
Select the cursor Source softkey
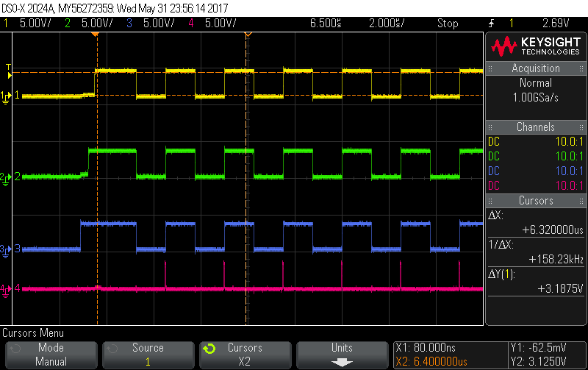pos(148,355)
